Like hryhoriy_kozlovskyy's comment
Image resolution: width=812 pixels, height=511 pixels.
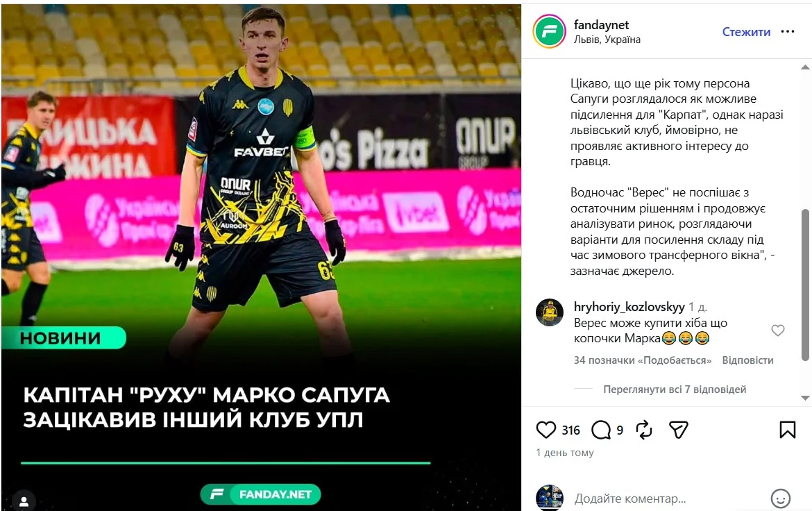click(x=778, y=330)
